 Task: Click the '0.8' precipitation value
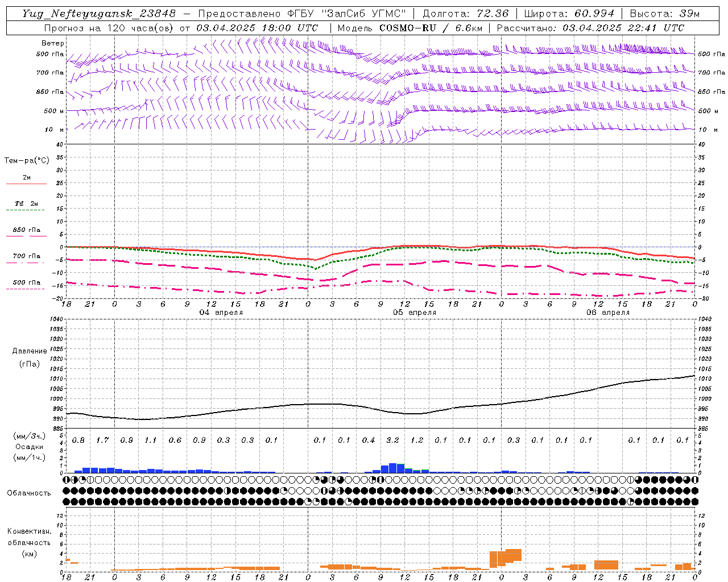(78, 440)
